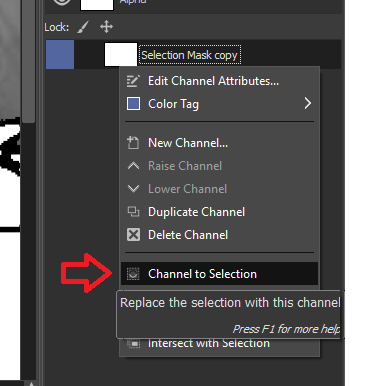Click the Edit Channel Attributes pencil icon
Viewport: 366px width, 386px height.
pos(133,81)
